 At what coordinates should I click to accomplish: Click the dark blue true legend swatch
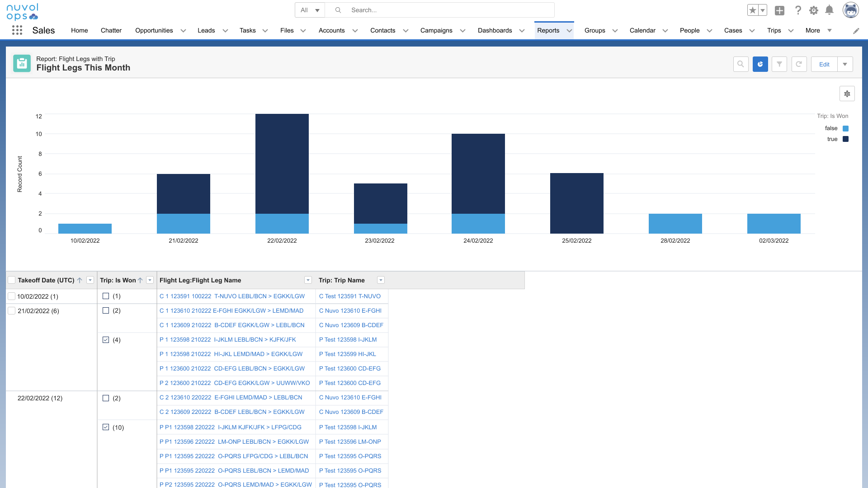tap(845, 139)
